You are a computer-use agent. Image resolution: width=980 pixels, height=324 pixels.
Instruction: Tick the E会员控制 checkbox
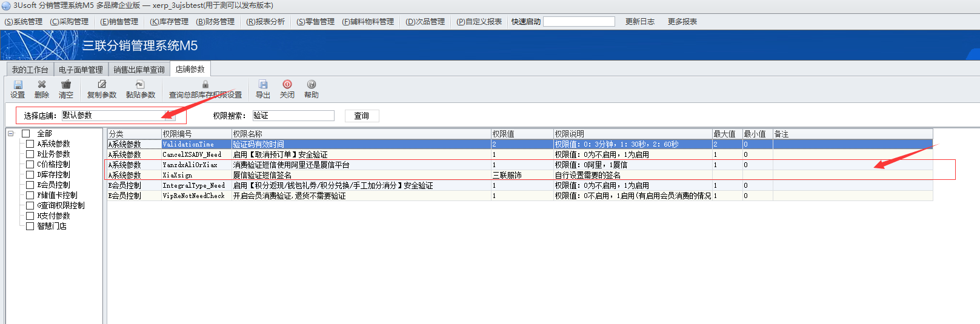click(x=30, y=185)
